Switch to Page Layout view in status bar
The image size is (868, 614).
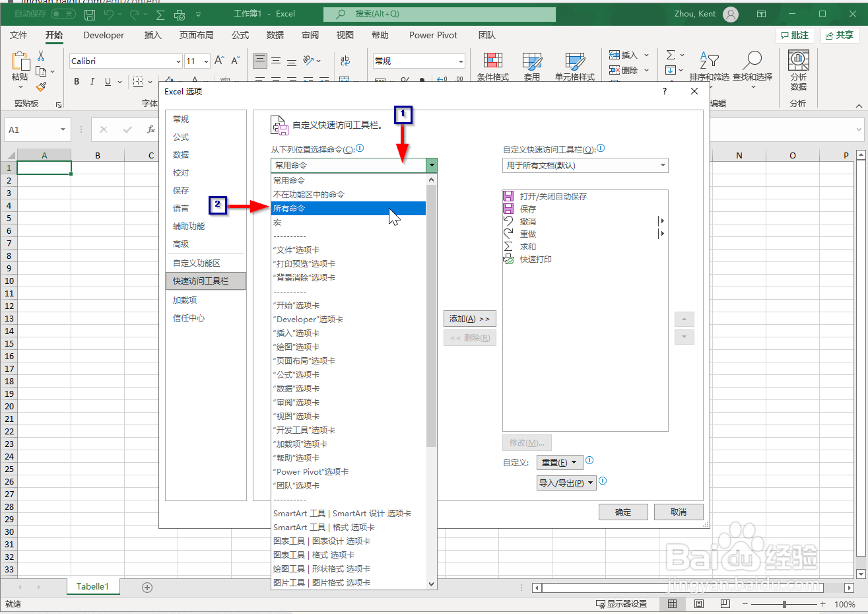pos(699,604)
